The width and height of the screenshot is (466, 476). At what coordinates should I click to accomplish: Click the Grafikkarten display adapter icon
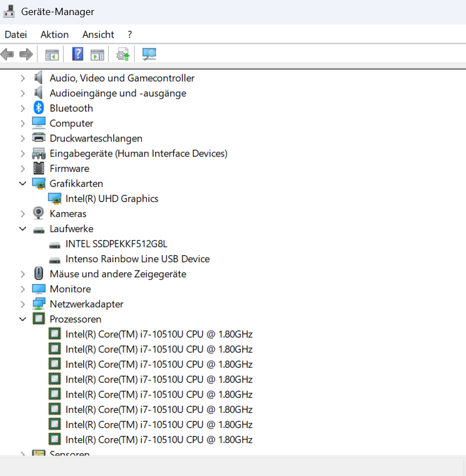click(x=39, y=184)
